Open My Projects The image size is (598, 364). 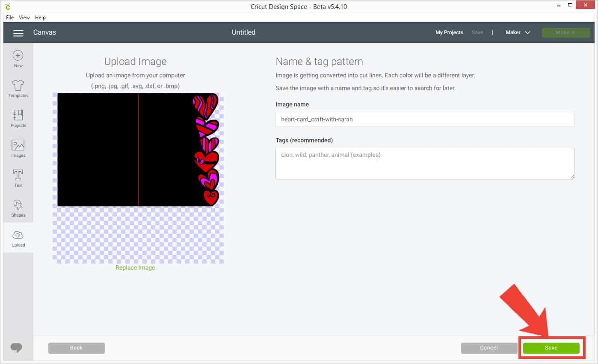(x=449, y=32)
